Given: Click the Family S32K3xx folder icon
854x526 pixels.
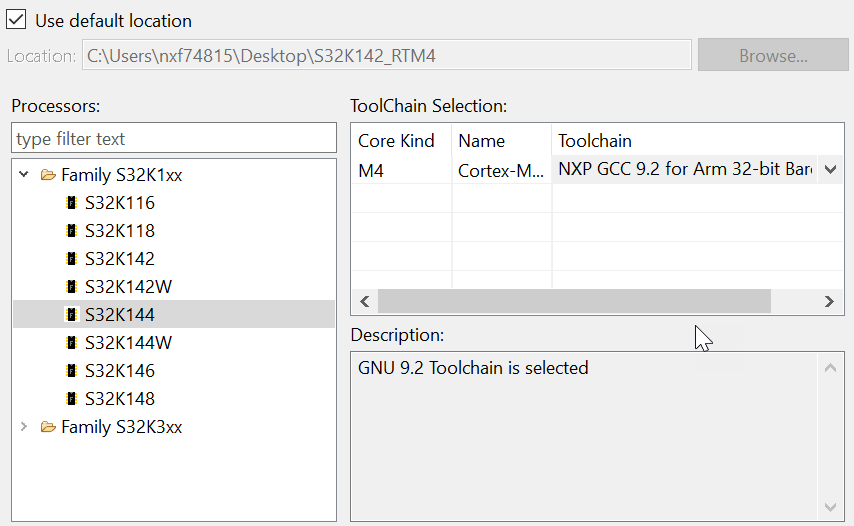Looking at the screenshot, I should (x=48, y=427).
